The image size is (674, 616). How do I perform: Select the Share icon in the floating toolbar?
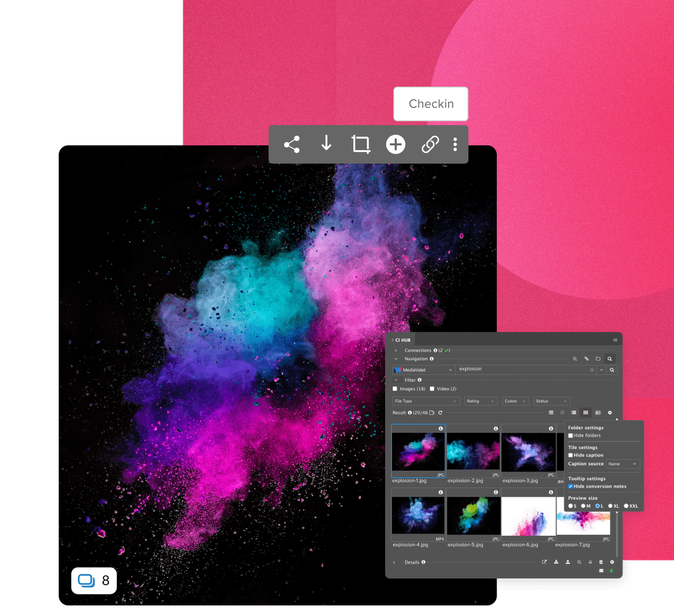[x=292, y=144]
